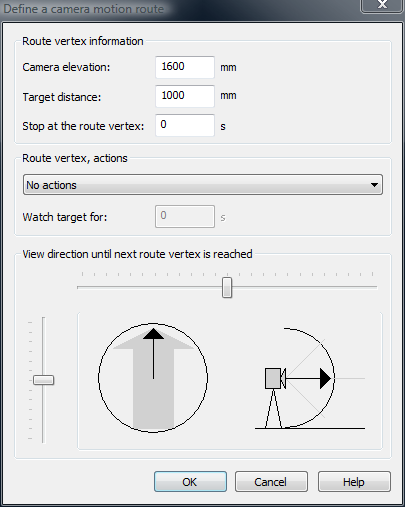Click the black tilt arrowhead in the side view

pos(325,378)
